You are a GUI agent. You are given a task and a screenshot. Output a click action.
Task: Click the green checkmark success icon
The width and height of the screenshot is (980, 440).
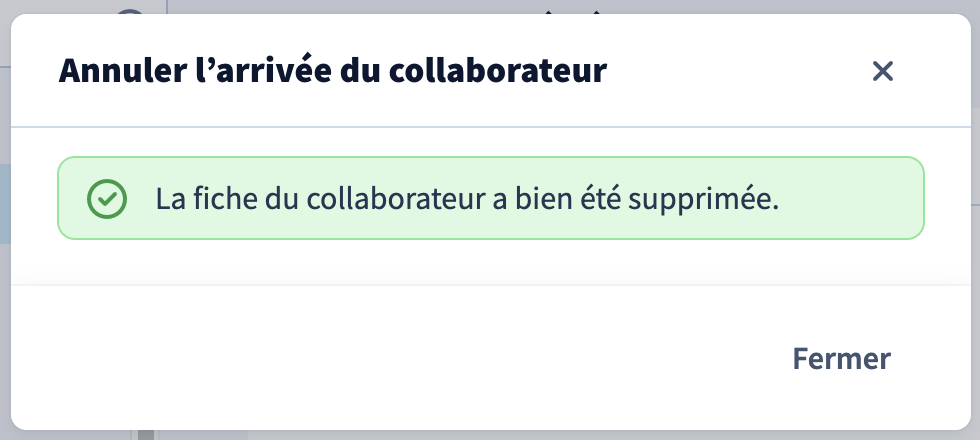click(x=107, y=199)
